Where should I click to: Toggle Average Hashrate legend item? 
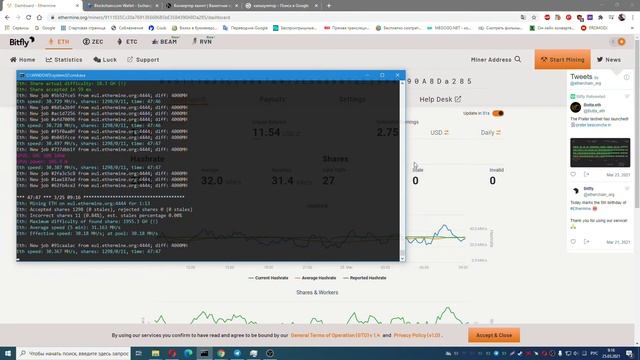(x=316, y=278)
